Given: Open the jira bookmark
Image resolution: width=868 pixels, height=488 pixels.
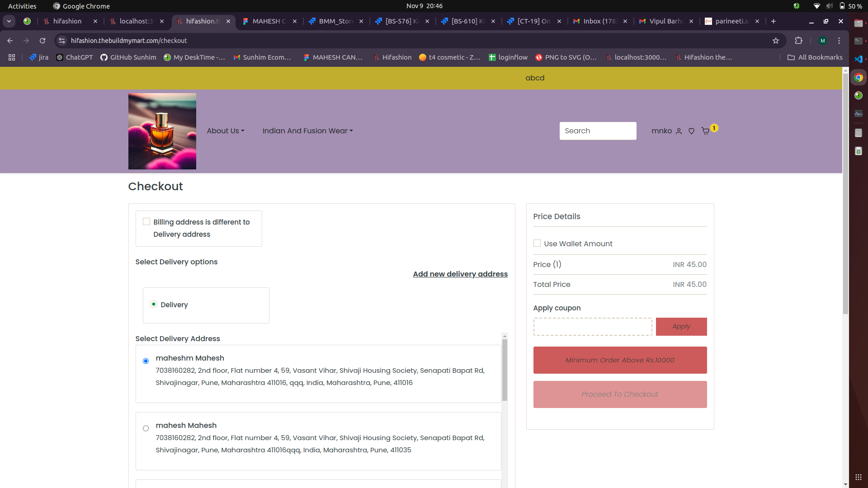Looking at the screenshot, I should [39, 57].
